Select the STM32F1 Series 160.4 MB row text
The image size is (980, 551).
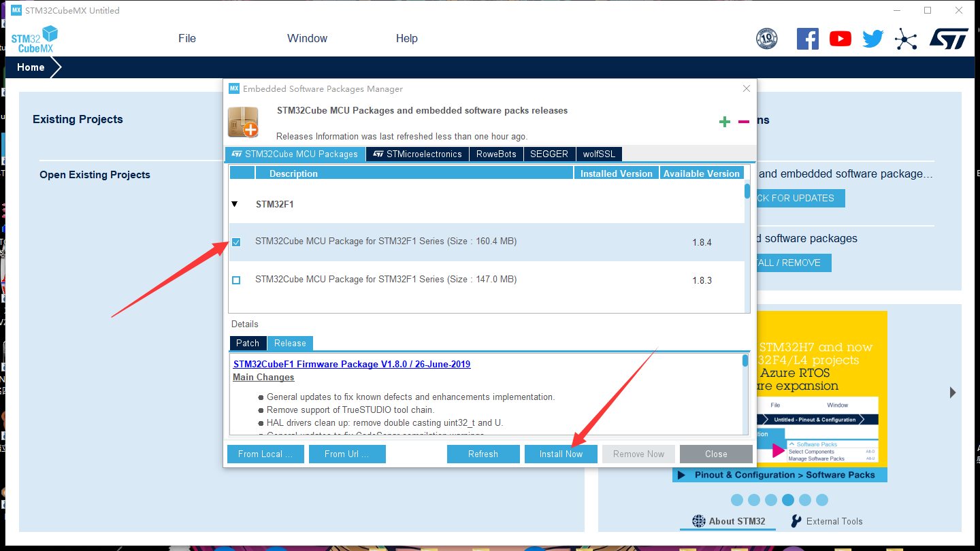tap(386, 241)
